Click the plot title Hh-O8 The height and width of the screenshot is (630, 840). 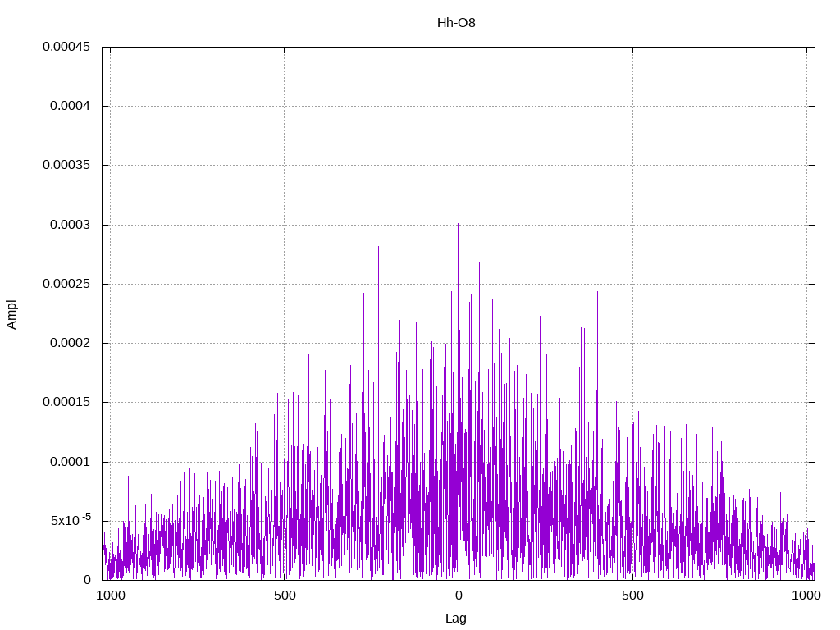coord(456,23)
